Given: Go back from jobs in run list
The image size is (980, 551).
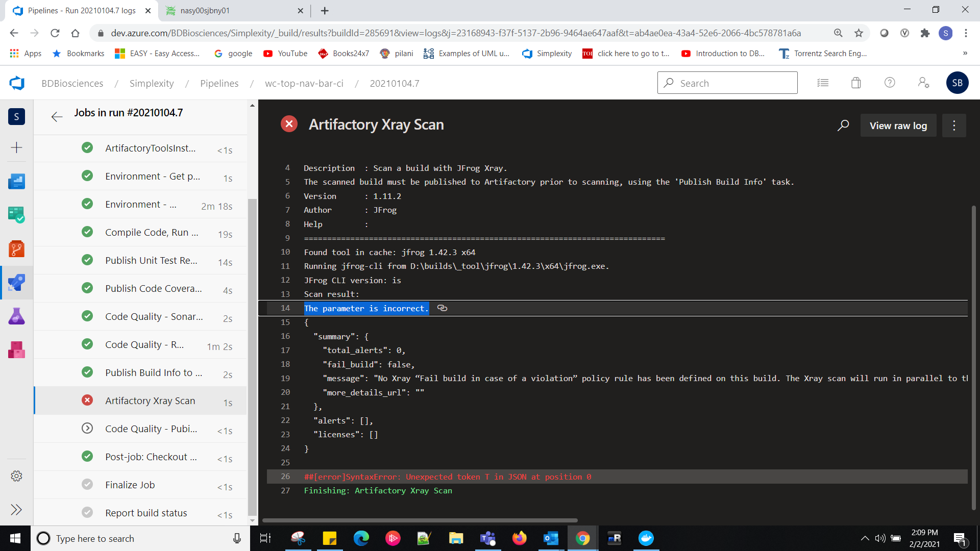Looking at the screenshot, I should coord(57,117).
